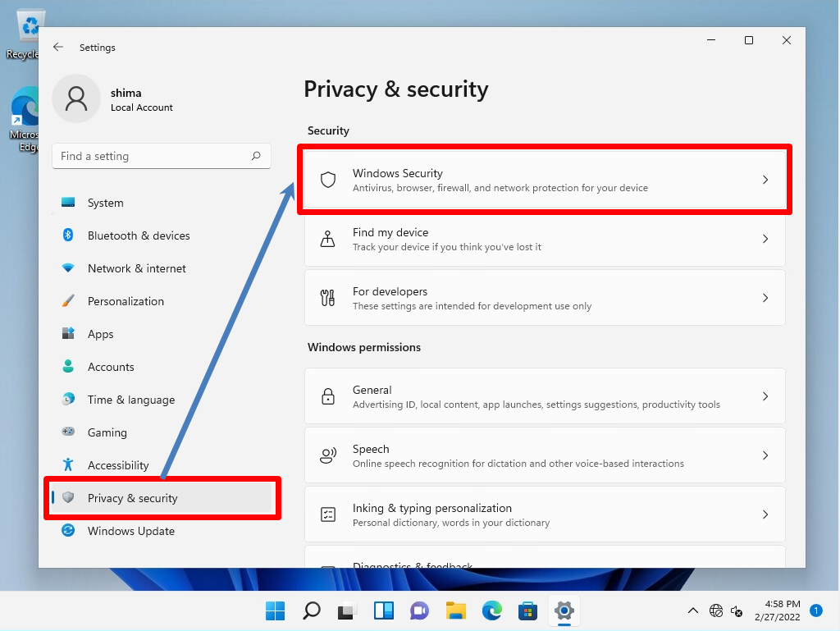Click the user avatar for shima

(x=76, y=99)
